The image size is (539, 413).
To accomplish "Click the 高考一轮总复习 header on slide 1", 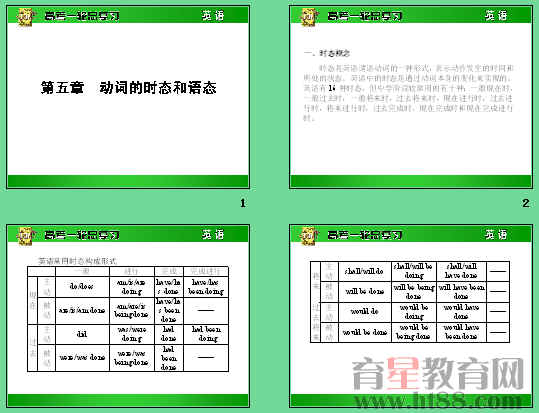I will pyautogui.click(x=82, y=16).
